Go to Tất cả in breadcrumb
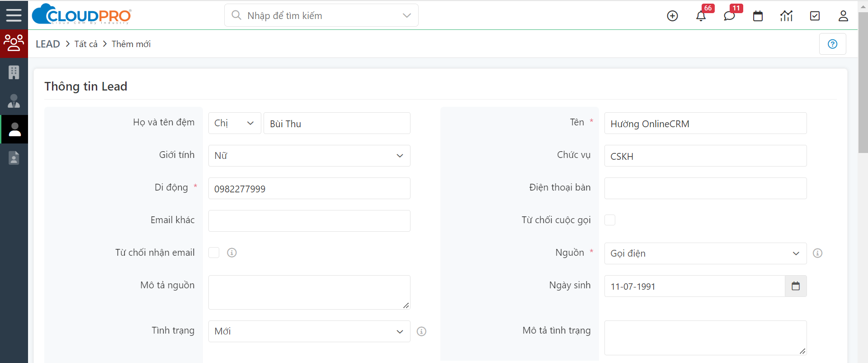 [86, 44]
